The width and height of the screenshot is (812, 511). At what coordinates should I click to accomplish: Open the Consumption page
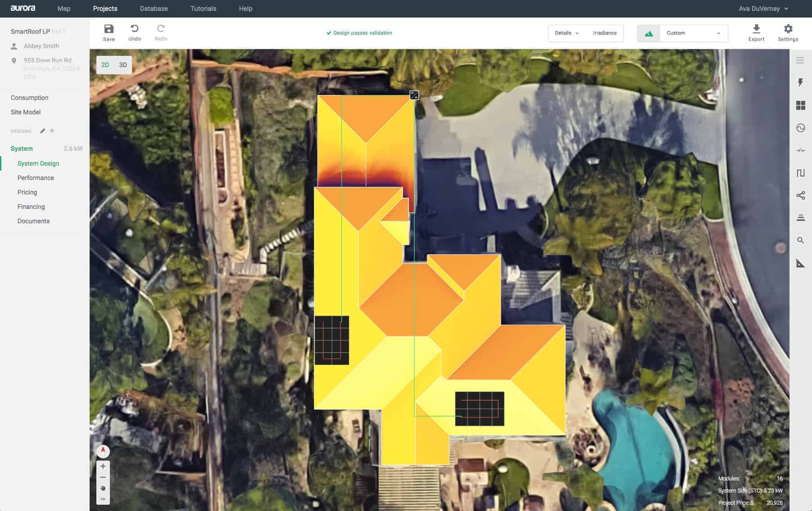tap(29, 98)
